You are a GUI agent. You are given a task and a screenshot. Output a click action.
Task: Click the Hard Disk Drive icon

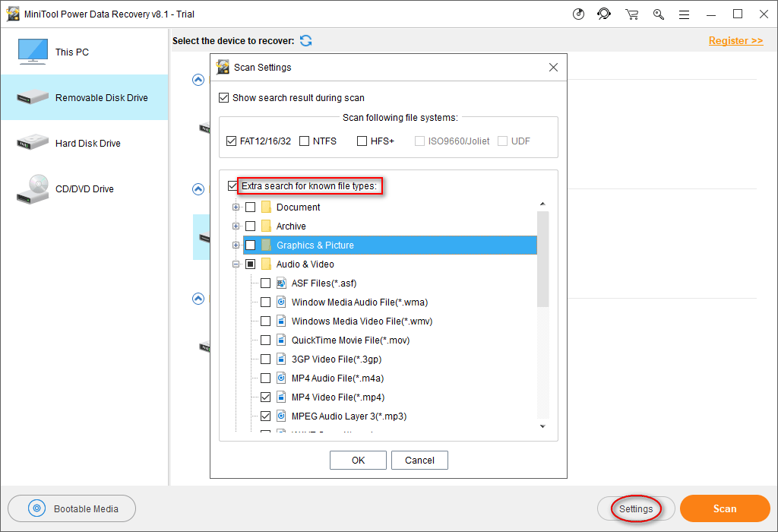tap(32, 143)
